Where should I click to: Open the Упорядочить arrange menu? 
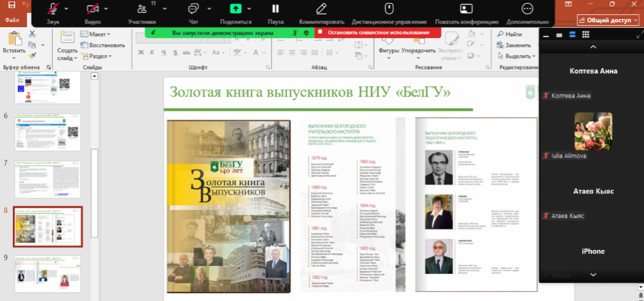(418, 48)
